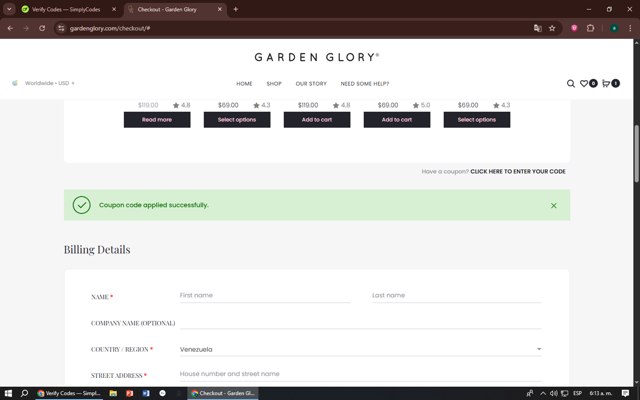Focus the Company name optional field

point(360,322)
